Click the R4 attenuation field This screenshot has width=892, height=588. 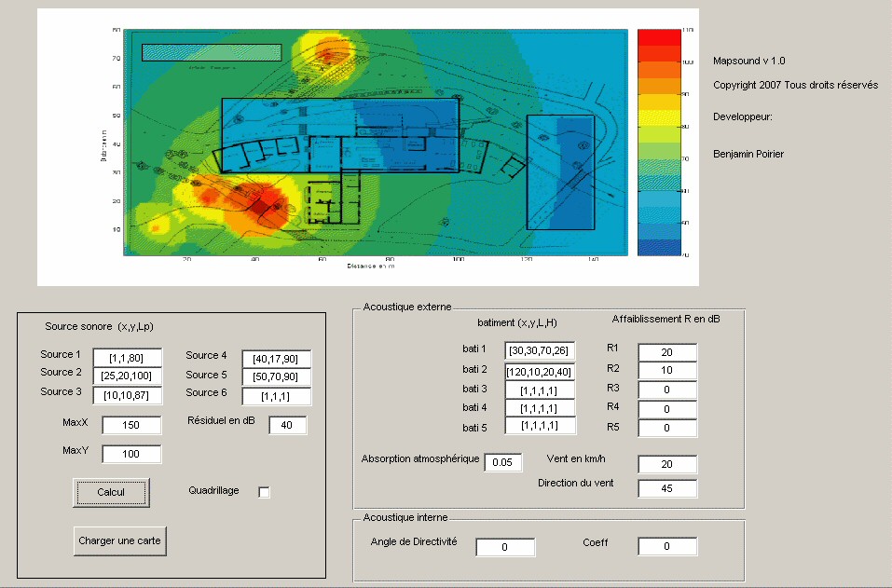(667, 409)
